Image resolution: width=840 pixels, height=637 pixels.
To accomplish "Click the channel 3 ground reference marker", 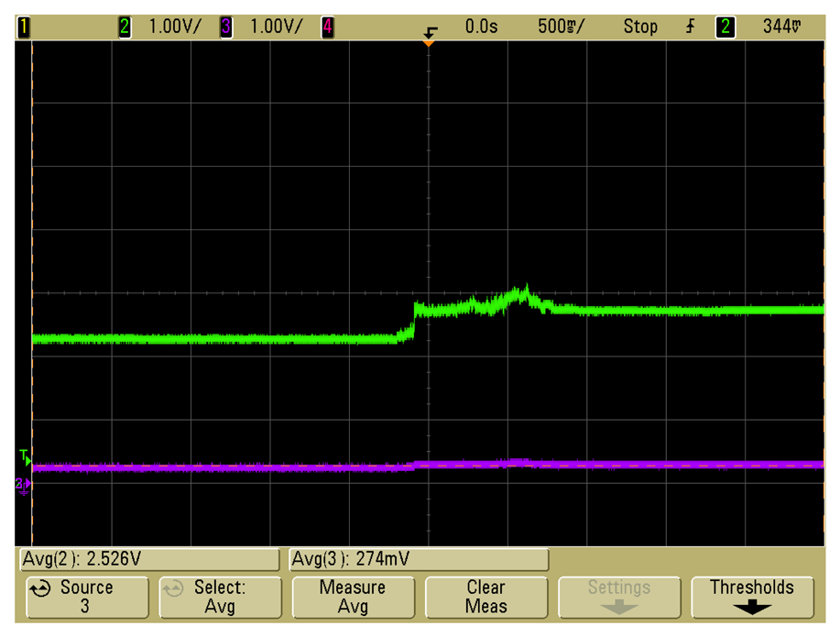I will (23, 485).
